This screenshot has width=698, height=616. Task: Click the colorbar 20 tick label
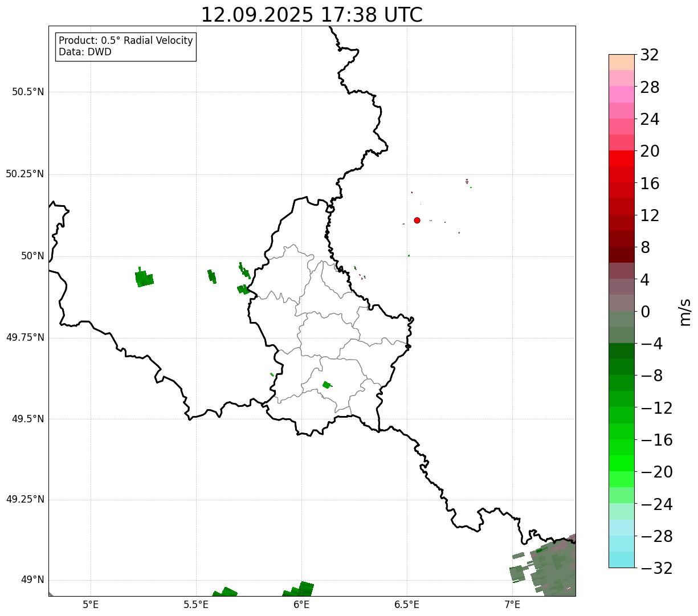(x=650, y=151)
